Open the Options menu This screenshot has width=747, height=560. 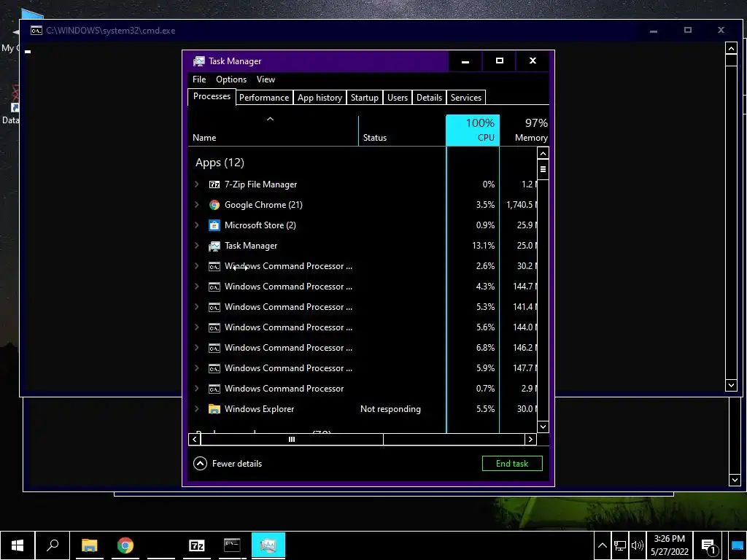point(231,79)
